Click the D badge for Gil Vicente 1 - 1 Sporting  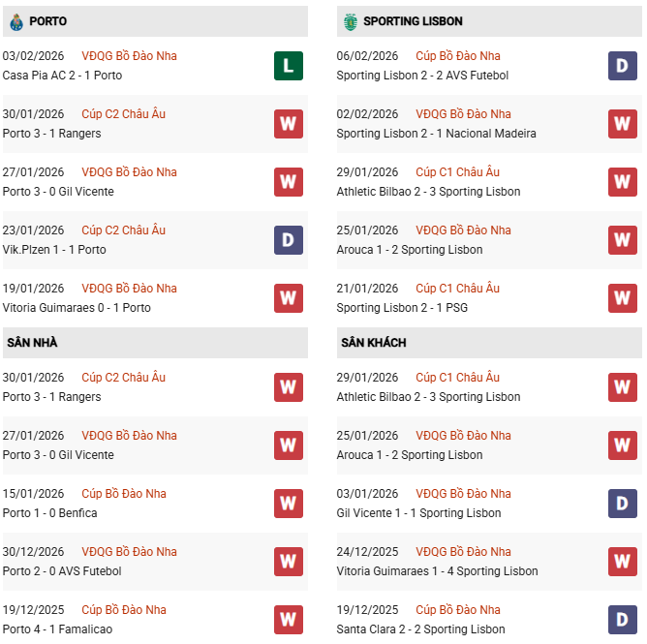click(x=622, y=504)
